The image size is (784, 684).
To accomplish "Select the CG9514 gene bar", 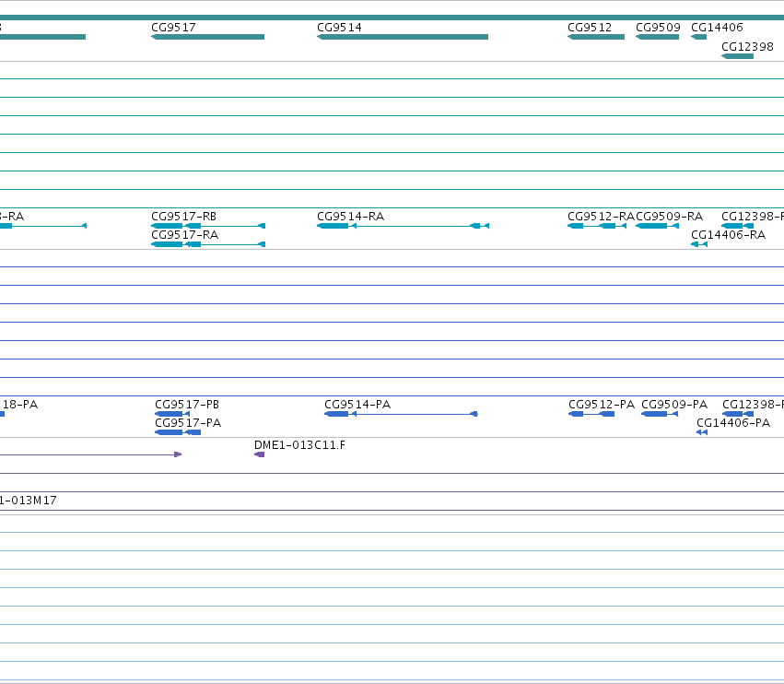I will point(403,37).
